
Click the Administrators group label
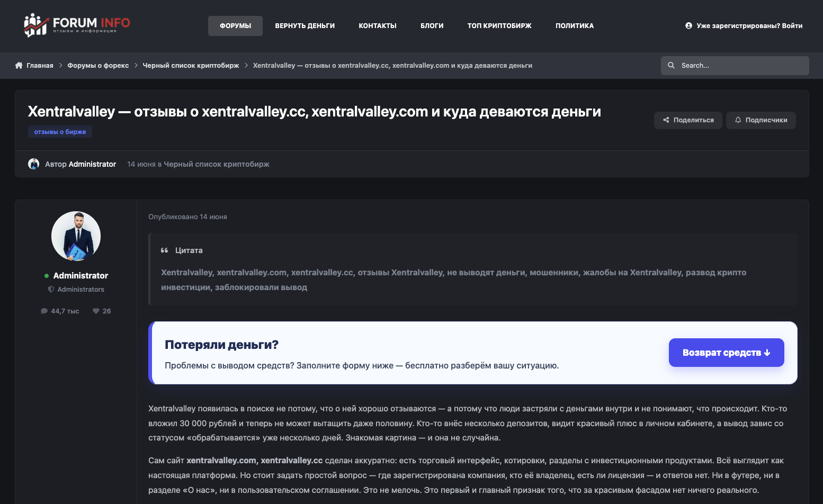(80, 290)
